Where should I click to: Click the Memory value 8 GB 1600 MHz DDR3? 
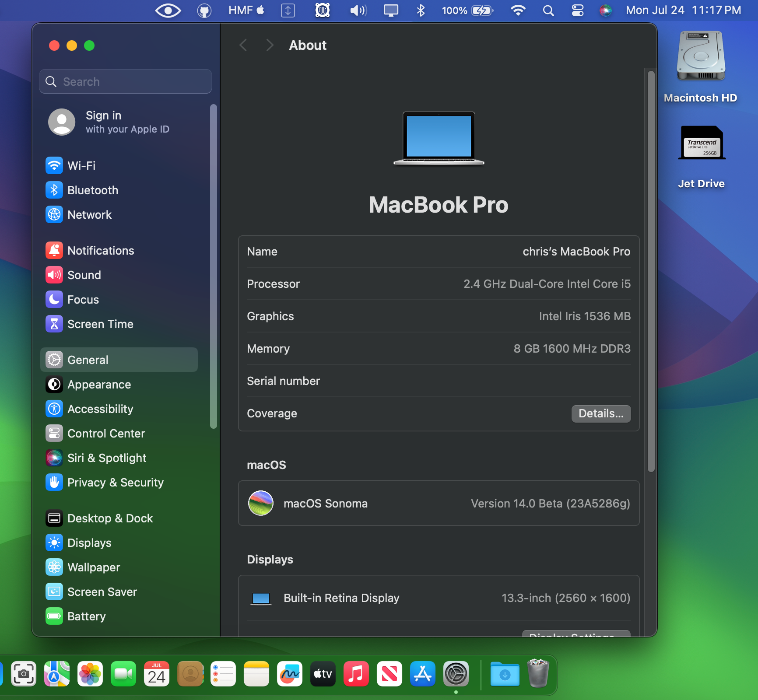pyautogui.click(x=572, y=349)
